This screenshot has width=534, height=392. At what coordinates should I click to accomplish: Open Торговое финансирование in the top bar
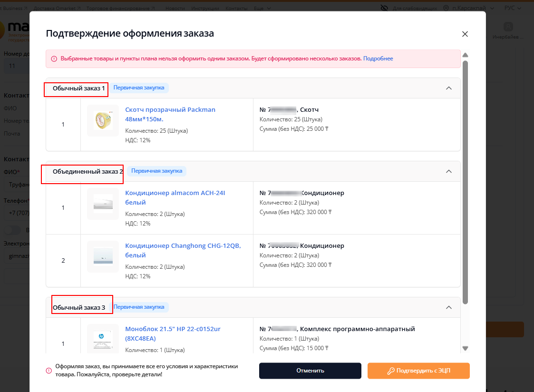[121, 8]
